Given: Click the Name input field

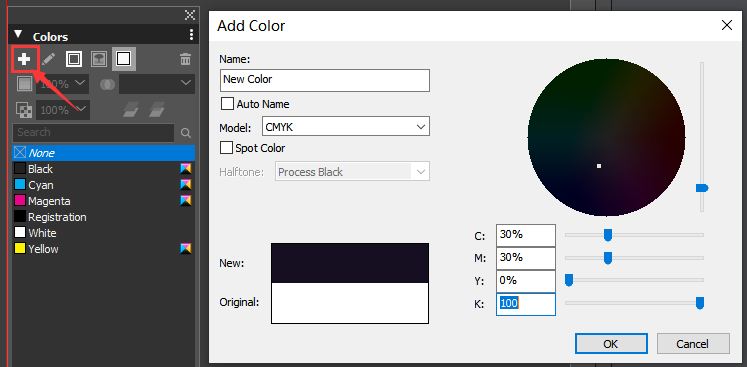Looking at the screenshot, I should (325, 80).
